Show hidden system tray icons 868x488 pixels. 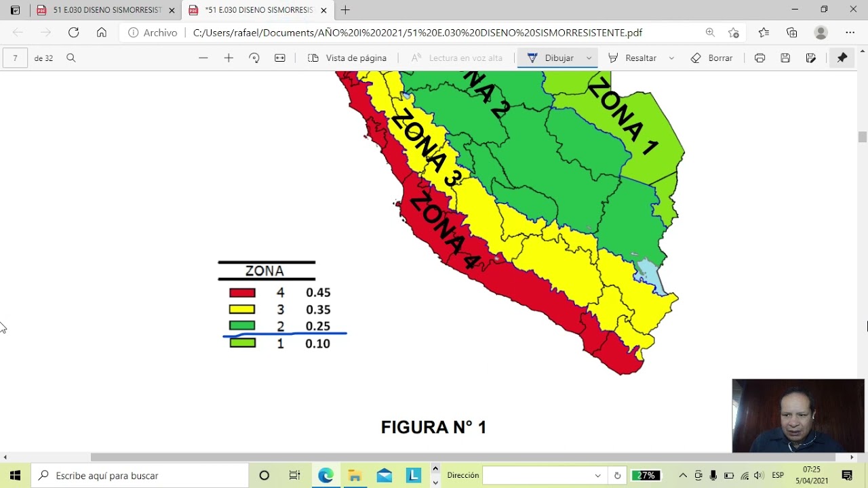pyautogui.click(x=683, y=476)
